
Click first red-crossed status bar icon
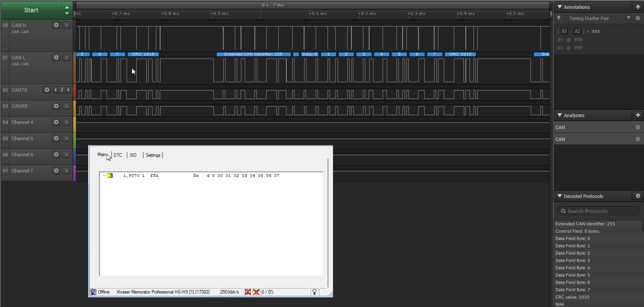[x=248, y=292]
